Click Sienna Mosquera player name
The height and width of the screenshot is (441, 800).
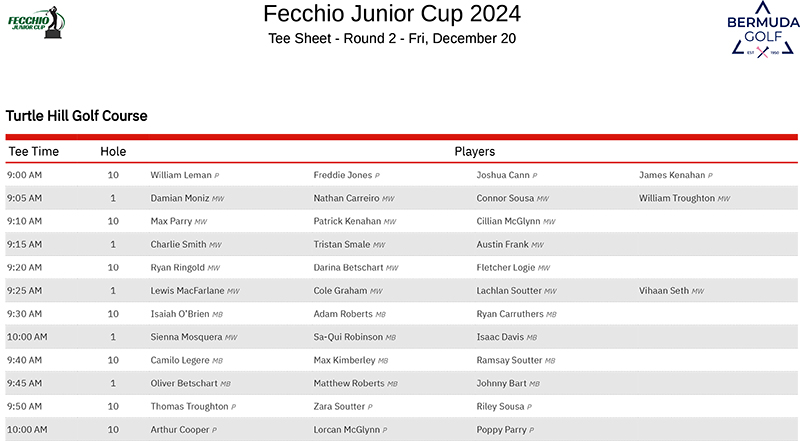[187, 337]
